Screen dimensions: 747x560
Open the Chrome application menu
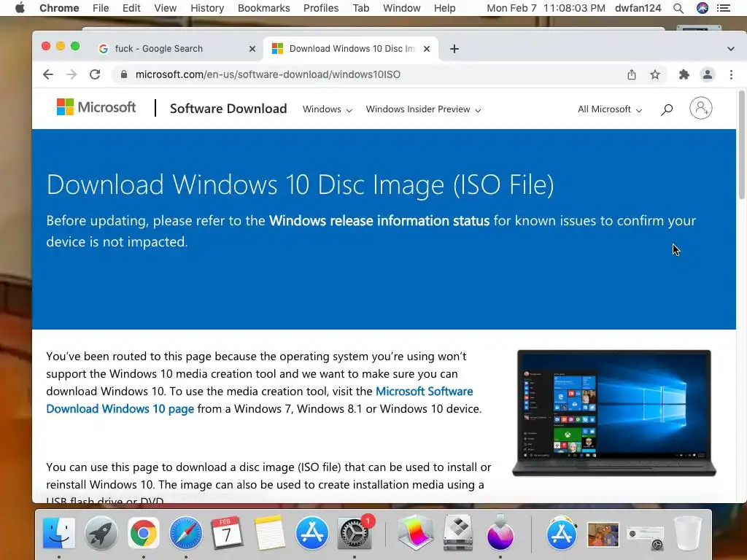pyautogui.click(x=59, y=8)
